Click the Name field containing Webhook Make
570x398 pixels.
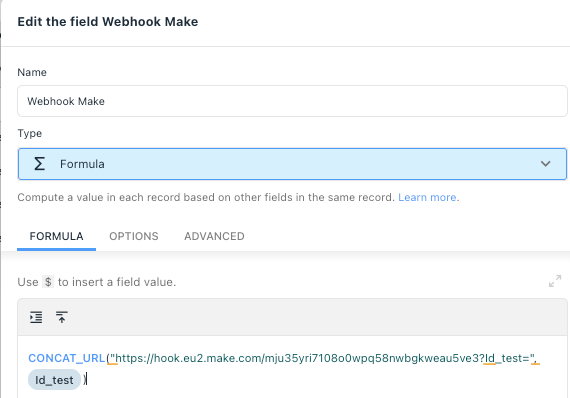click(x=292, y=101)
